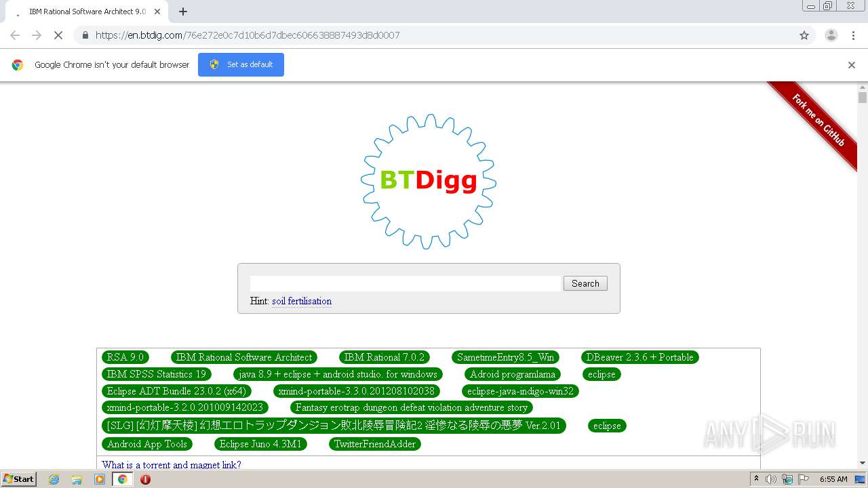Open the TwitterFriendAdder tag
868x488 pixels.
pos(375,444)
